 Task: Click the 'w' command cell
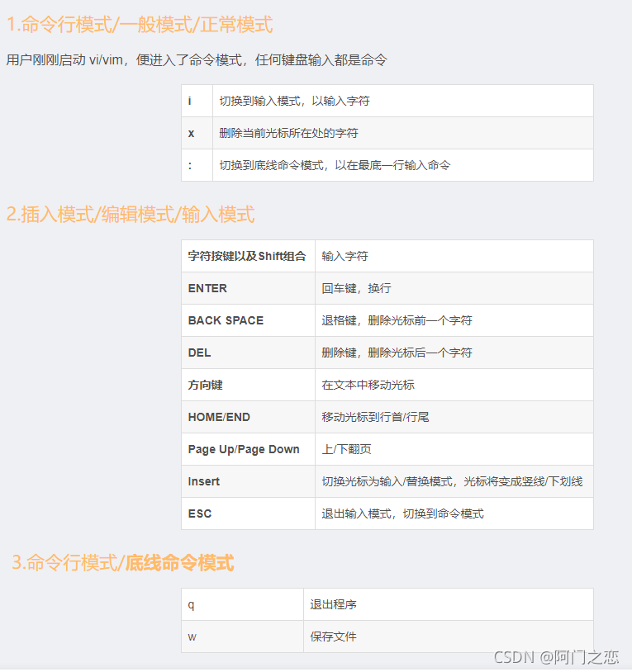click(x=242, y=637)
